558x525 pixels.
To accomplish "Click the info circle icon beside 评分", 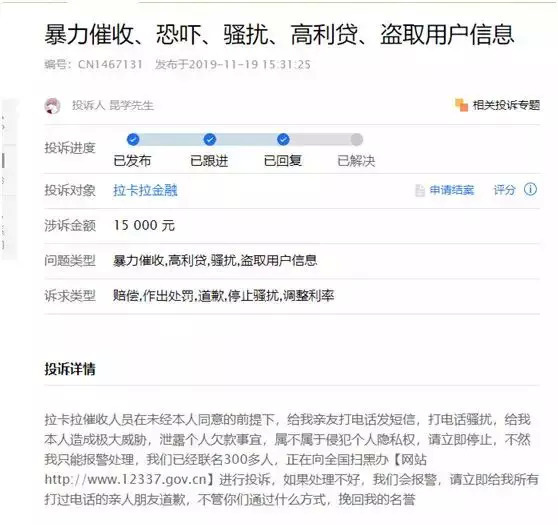I will 530,189.
